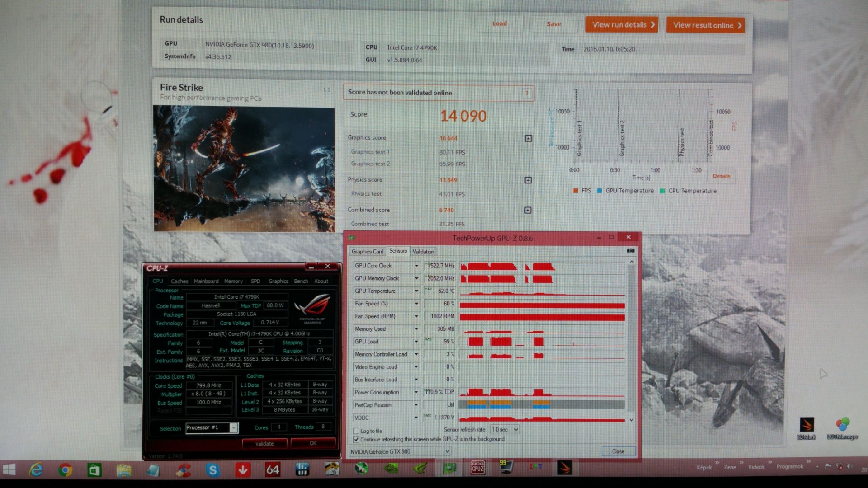Open Google Chrome from taskbar
868x488 pixels.
point(65,470)
